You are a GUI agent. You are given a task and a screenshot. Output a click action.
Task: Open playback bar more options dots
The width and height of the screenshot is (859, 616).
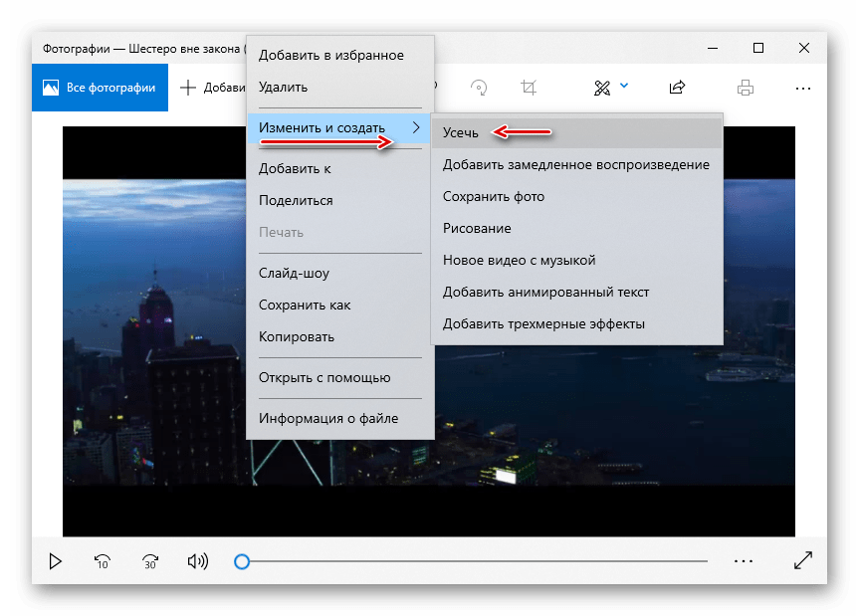(x=744, y=561)
